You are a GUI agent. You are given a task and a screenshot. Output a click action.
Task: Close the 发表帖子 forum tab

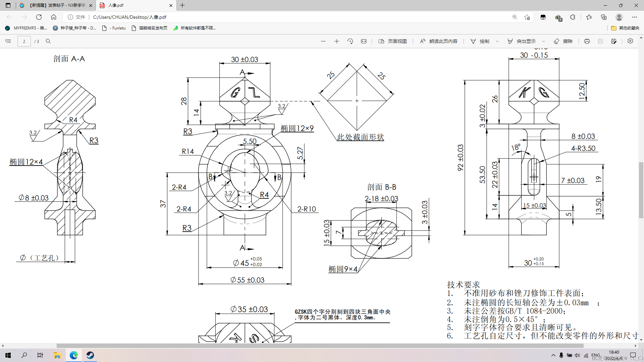tap(91, 5)
